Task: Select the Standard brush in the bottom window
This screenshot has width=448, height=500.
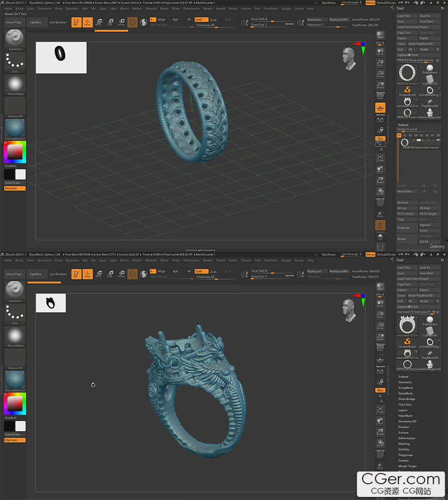Action: pyautogui.click(x=15, y=290)
